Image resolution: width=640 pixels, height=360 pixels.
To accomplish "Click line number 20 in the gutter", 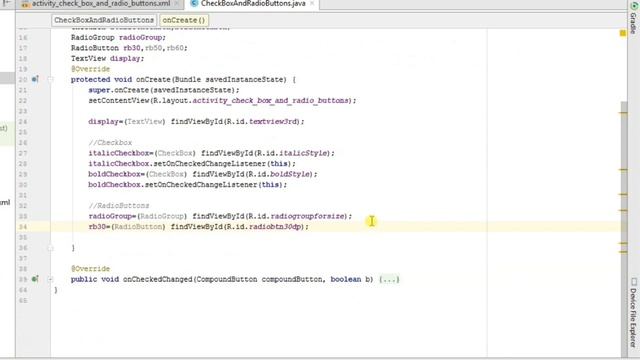I will [23, 79].
